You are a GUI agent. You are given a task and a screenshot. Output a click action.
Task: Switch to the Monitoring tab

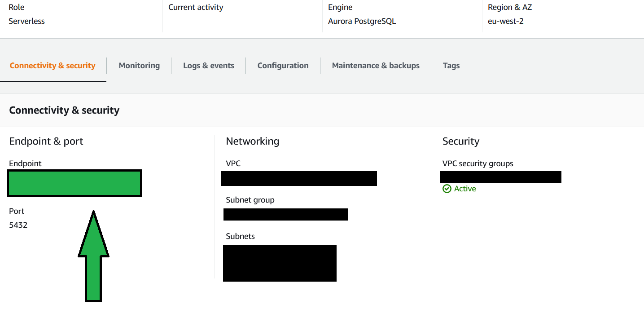pos(139,66)
